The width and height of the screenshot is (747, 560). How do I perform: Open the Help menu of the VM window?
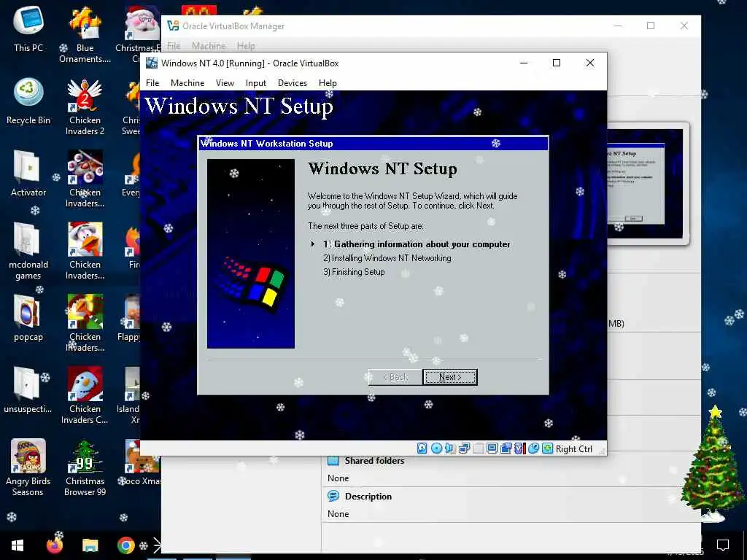coord(328,83)
